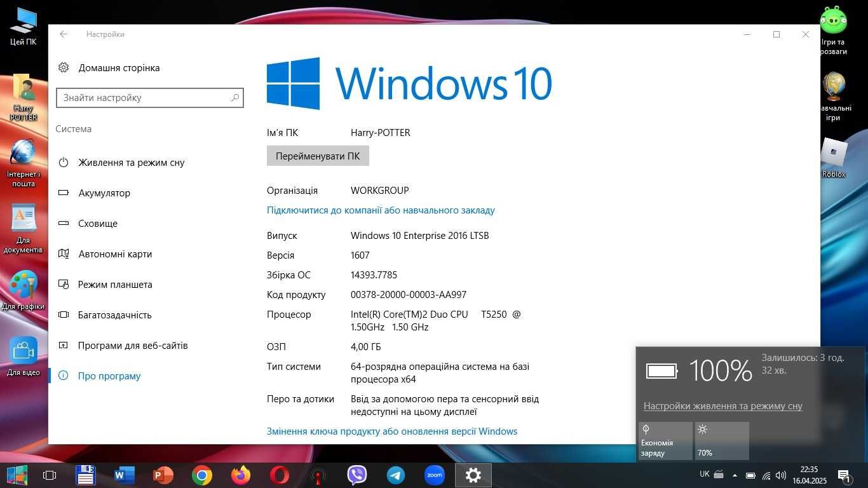
Task: Click the Settings gear on the taskbar
Action: click(x=473, y=475)
